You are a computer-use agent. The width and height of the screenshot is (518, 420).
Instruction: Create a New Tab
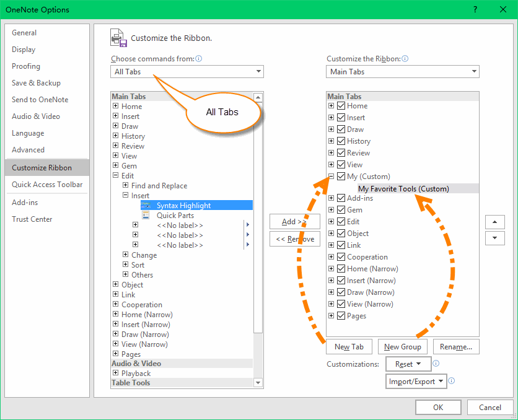[x=349, y=347]
